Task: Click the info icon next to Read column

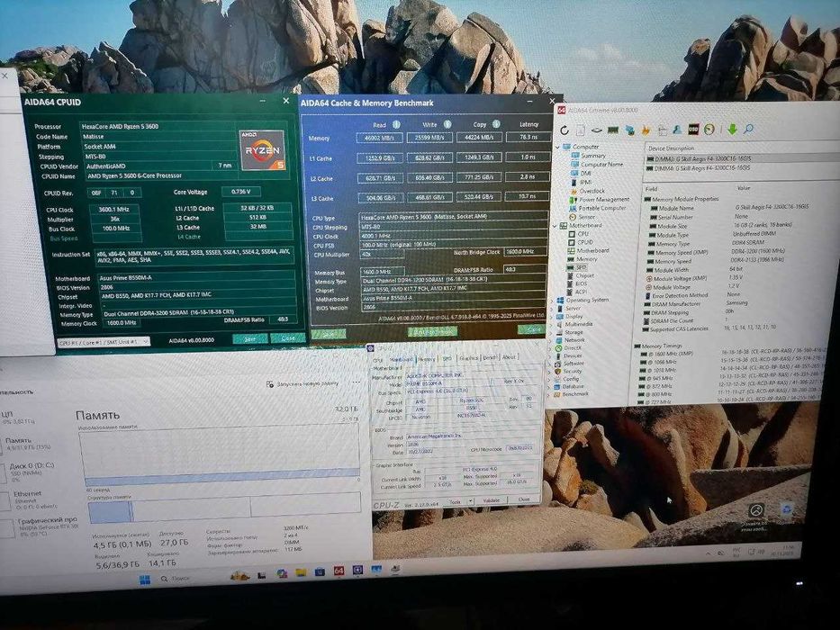Action: (396, 124)
